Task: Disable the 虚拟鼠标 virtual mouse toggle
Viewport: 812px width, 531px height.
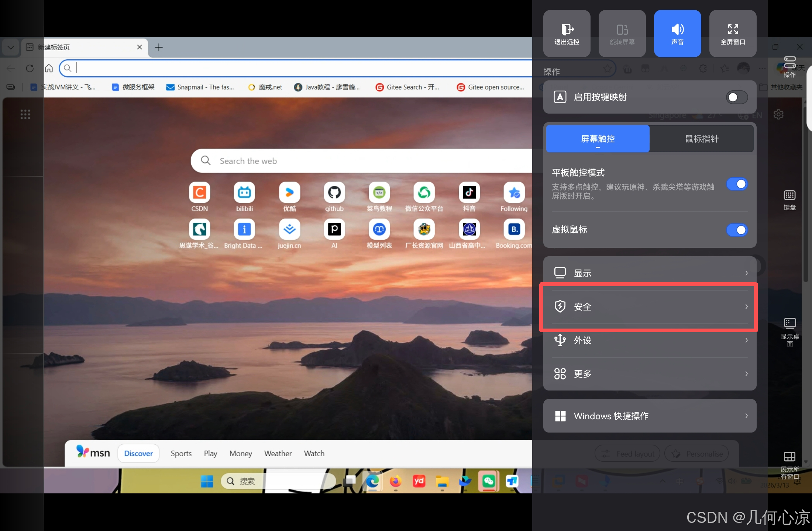Action: tap(737, 230)
